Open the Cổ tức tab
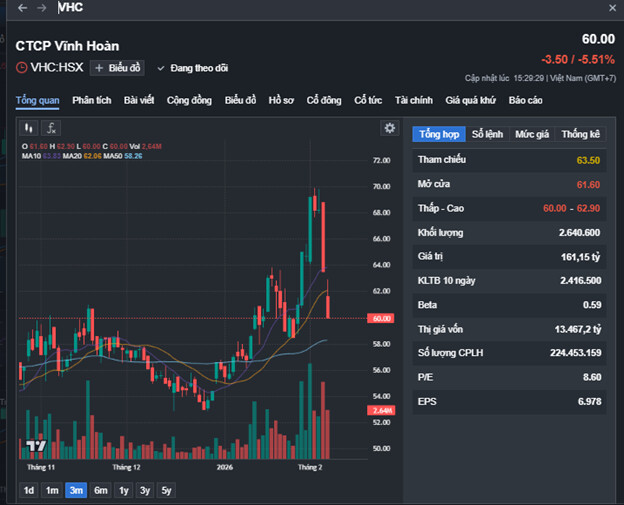This screenshot has height=505, width=624. pyautogui.click(x=368, y=100)
